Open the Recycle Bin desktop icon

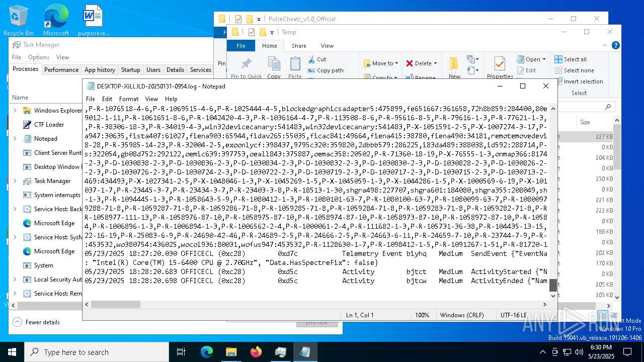point(18,20)
